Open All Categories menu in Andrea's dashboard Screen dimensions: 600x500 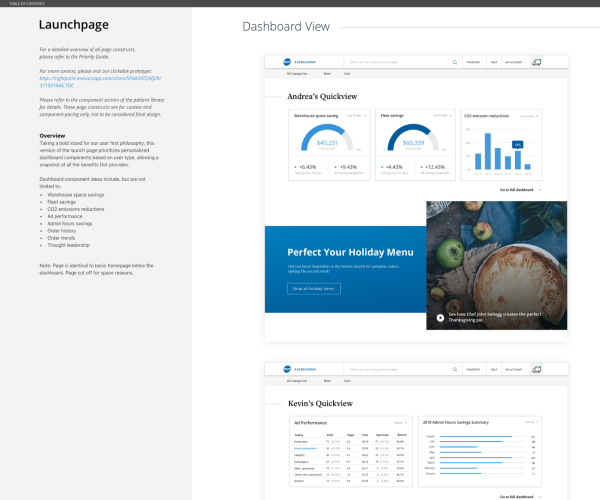pos(299,74)
